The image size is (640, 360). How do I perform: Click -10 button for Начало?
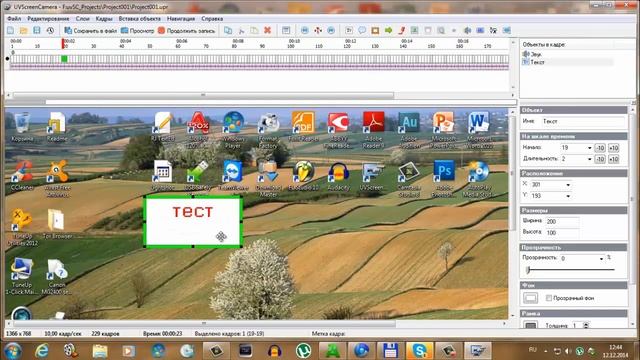pos(600,148)
